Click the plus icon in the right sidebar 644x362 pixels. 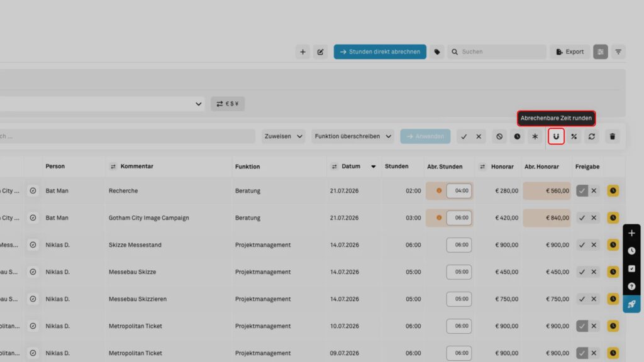point(631,233)
